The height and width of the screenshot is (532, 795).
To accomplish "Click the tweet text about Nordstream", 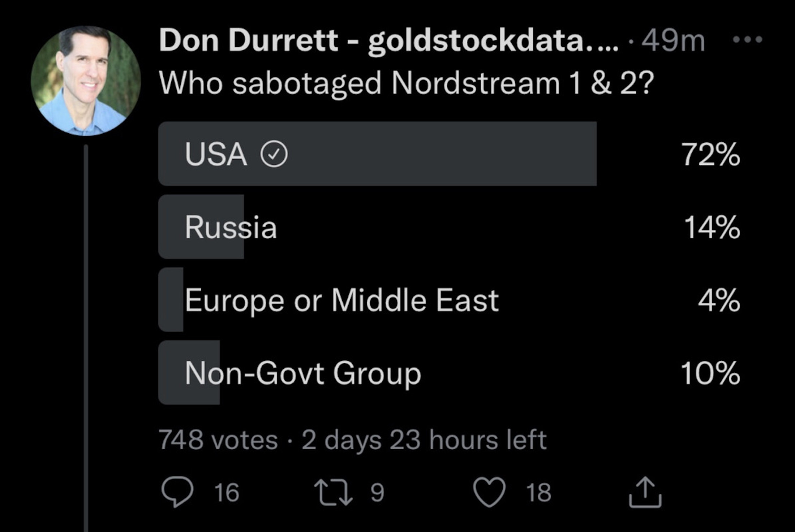I will [406, 83].
